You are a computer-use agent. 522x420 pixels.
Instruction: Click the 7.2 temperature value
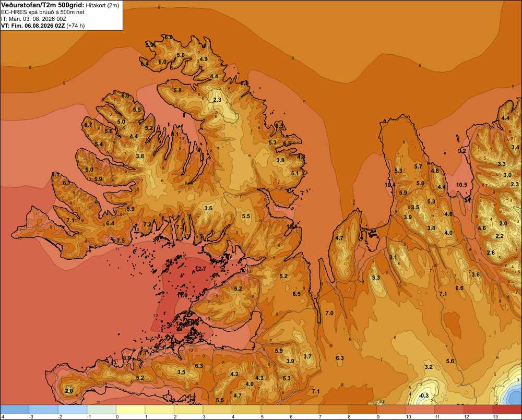(147, 224)
